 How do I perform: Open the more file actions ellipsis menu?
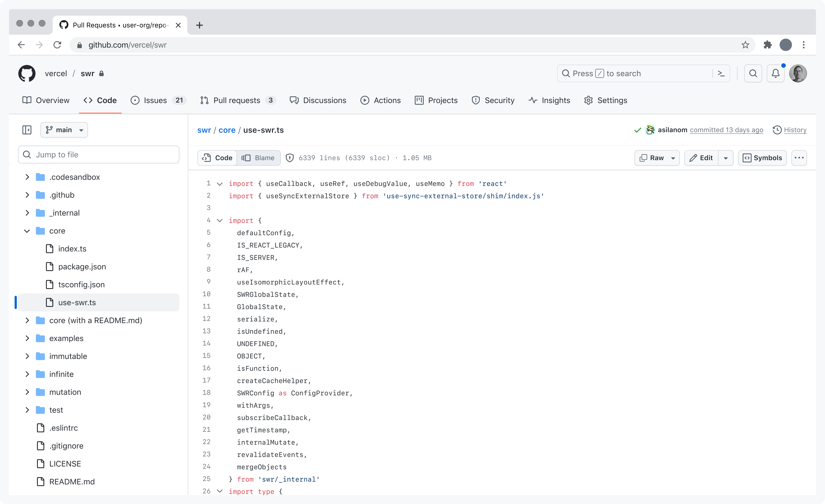coord(799,158)
